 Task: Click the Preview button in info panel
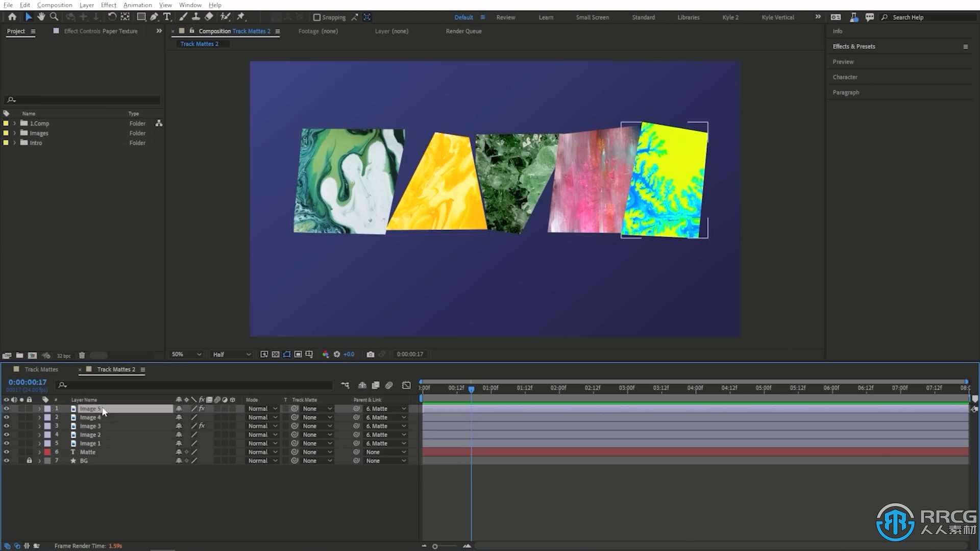[842, 61]
